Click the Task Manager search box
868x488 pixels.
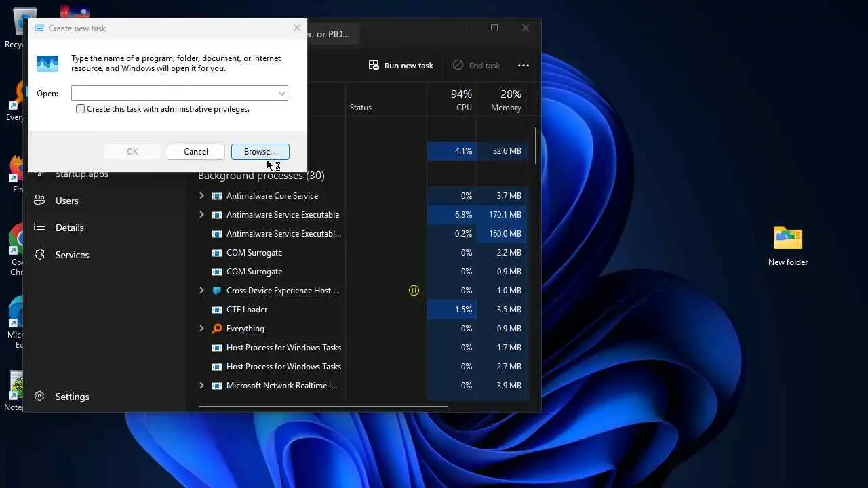[x=333, y=34]
